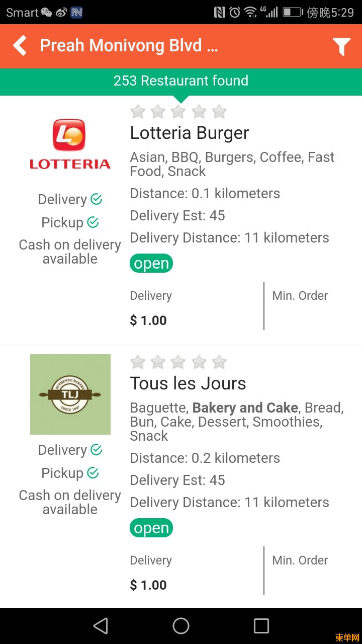Tap Bakery and Cake cuisine text
The height and width of the screenshot is (644, 362).
pyautogui.click(x=245, y=408)
